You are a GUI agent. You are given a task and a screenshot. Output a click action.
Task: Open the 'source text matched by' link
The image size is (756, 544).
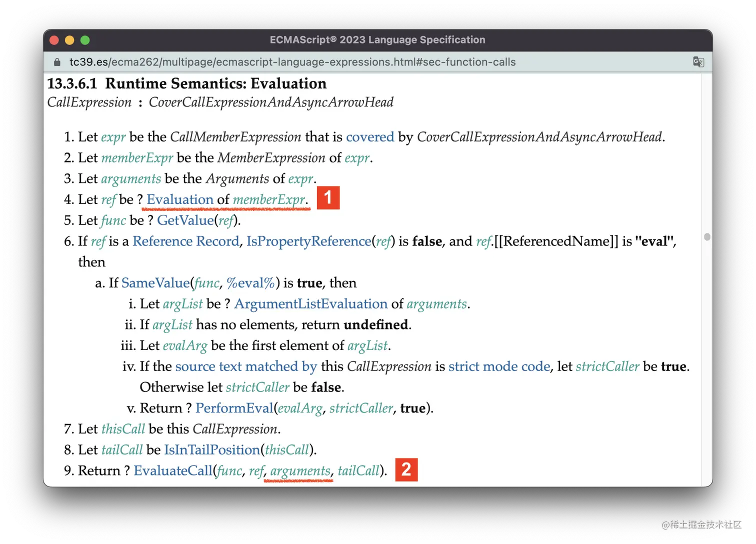pyautogui.click(x=246, y=366)
